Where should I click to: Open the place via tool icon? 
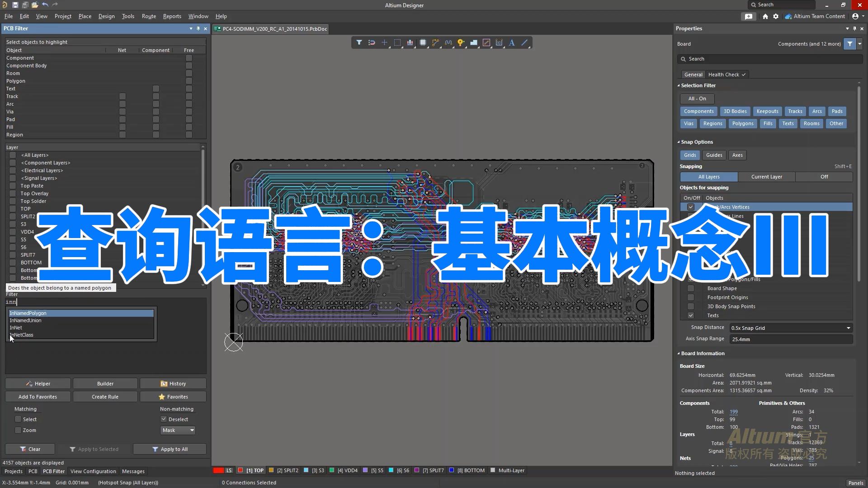461,42
